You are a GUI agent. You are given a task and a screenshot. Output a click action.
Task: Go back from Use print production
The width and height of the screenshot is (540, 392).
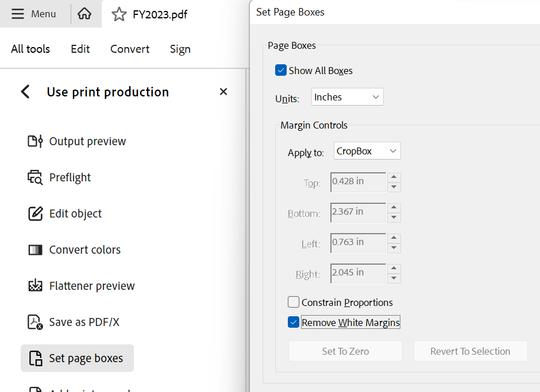coord(25,92)
